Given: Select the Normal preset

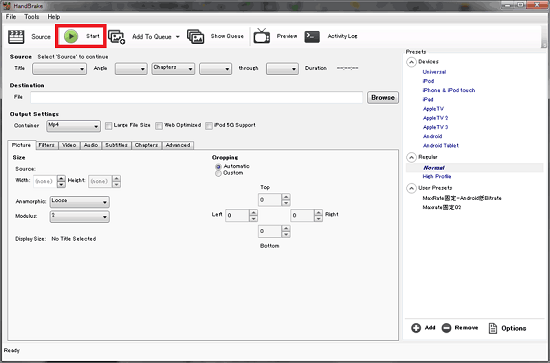Looking at the screenshot, I should tap(434, 168).
